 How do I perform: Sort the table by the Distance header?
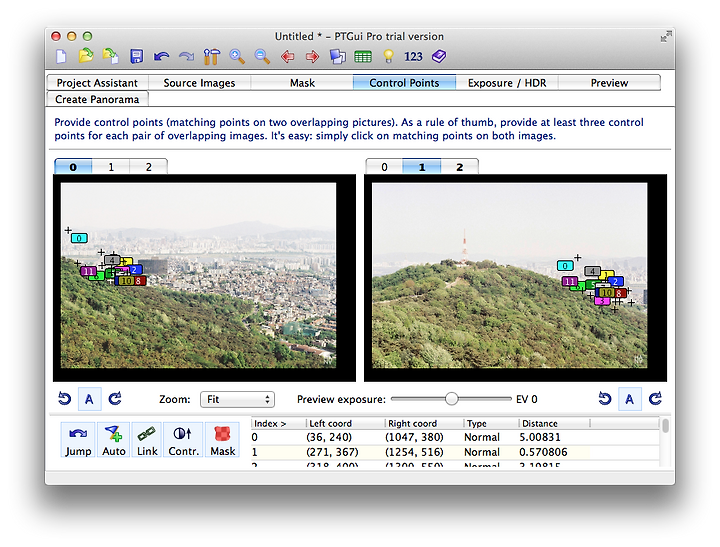[x=554, y=423]
